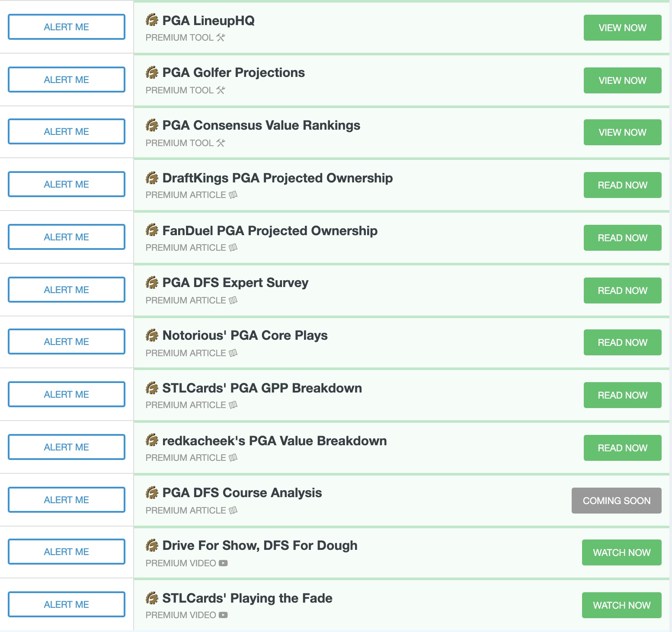Click gold badge icon beside FanDuel PGA Projected Ownership

click(x=152, y=230)
